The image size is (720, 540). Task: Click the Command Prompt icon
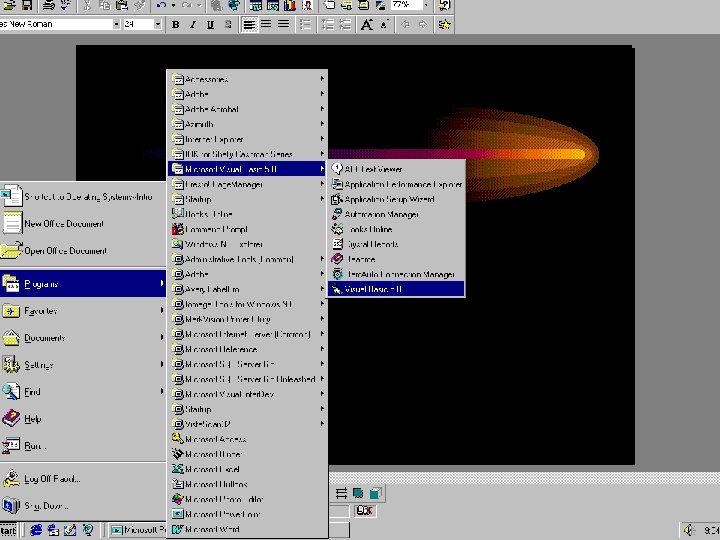[177, 229]
